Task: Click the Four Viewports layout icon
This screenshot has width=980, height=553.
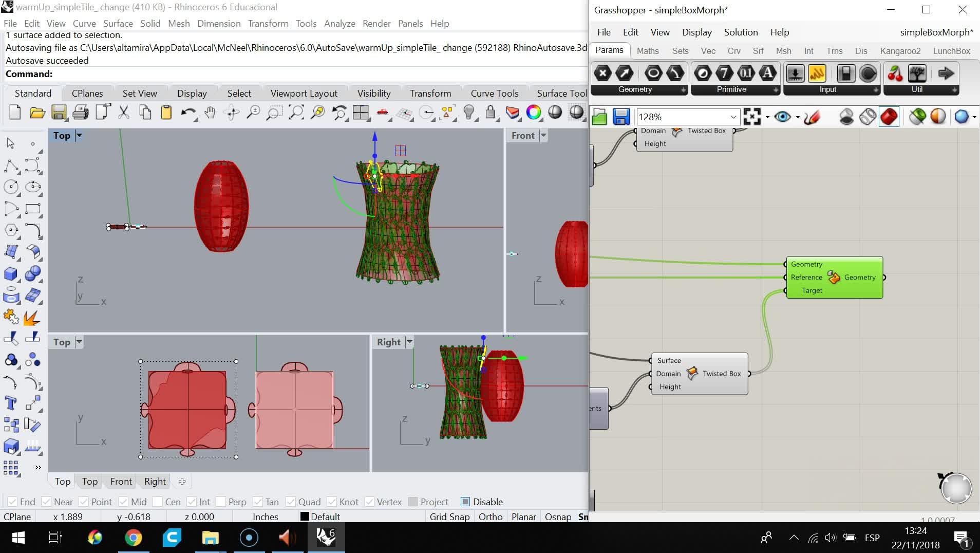Action: point(361,113)
